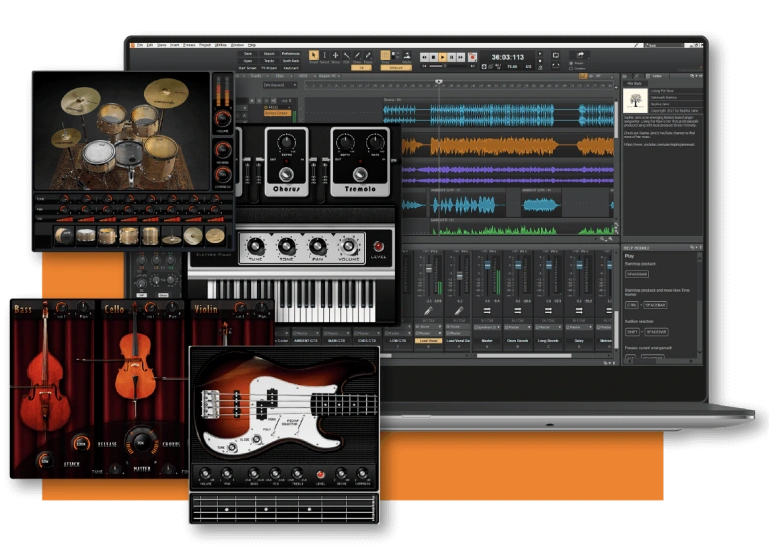Click the drum kit Volume knob
The width and height of the screenshot is (769, 550).
[x=222, y=119]
